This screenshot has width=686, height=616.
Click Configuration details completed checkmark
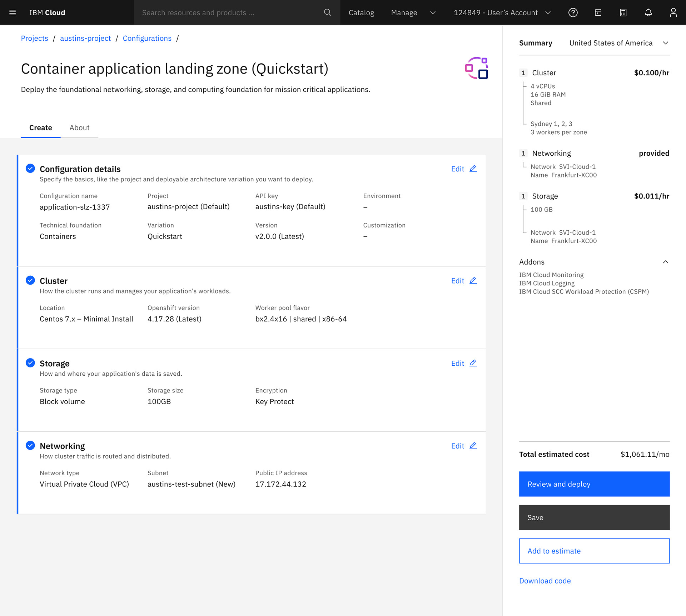click(x=30, y=168)
